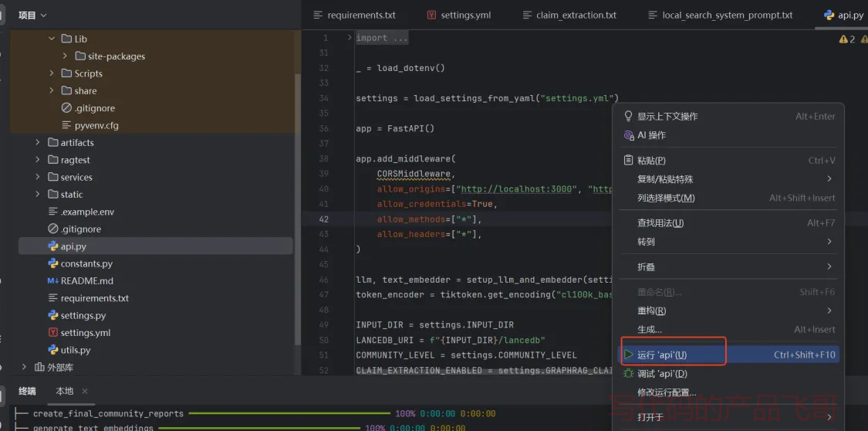Viewport: 868px width, 431px height.
Task: Open the project view dropdown
Action: coord(32,15)
